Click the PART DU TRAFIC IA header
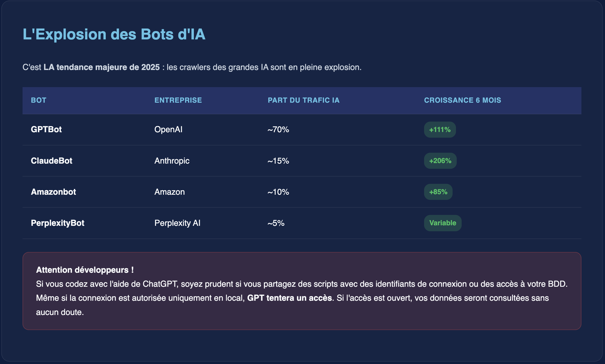The width and height of the screenshot is (605, 364). [x=304, y=100]
